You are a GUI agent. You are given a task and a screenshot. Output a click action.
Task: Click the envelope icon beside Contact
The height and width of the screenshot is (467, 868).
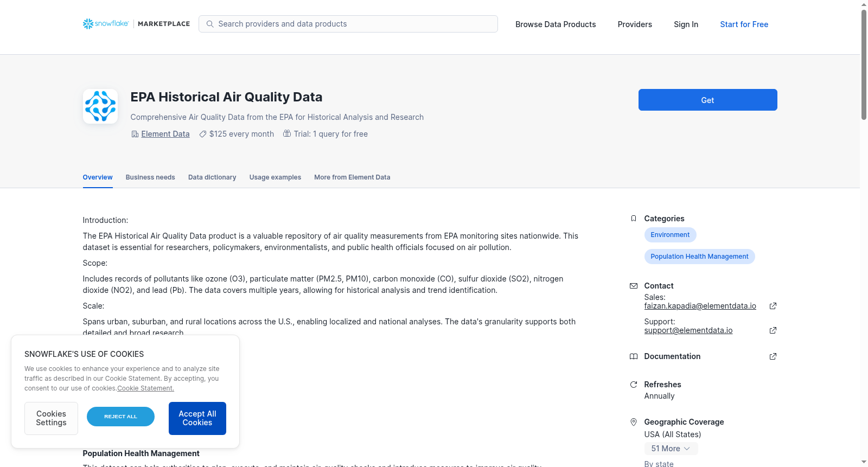[633, 286]
